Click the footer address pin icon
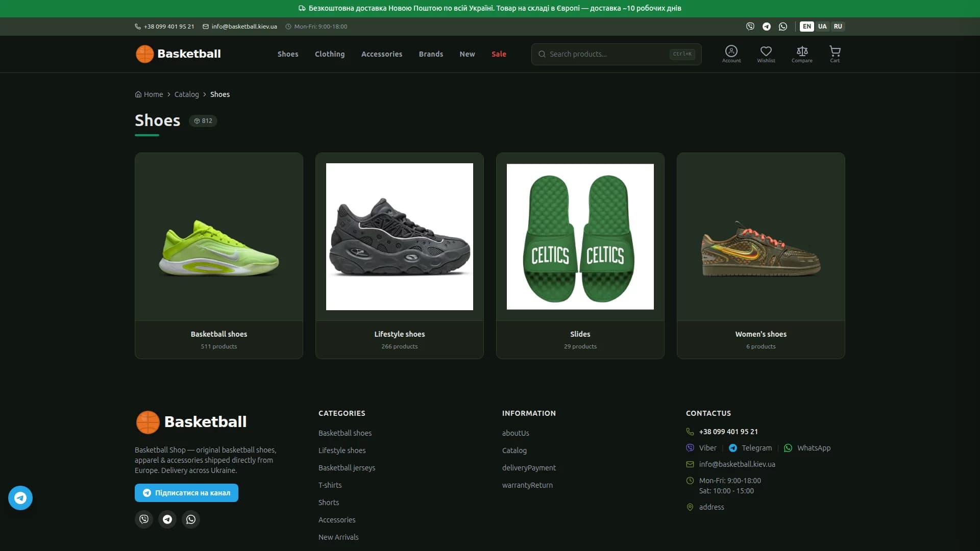Image resolution: width=980 pixels, height=551 pixels. [x=690, y=507]
